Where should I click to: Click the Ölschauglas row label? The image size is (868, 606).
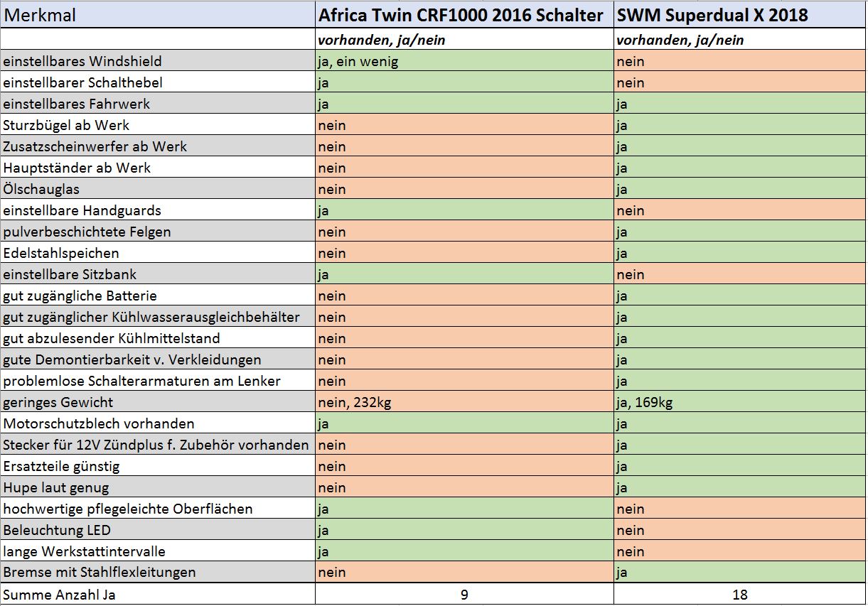click(x=157, y=189)
